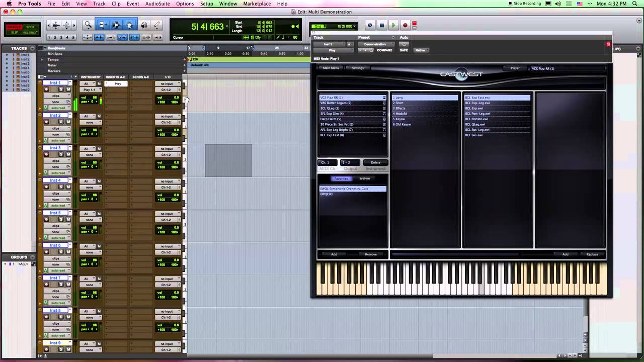Click the Delete instrument button
The image size is (644, 362).
375,162
